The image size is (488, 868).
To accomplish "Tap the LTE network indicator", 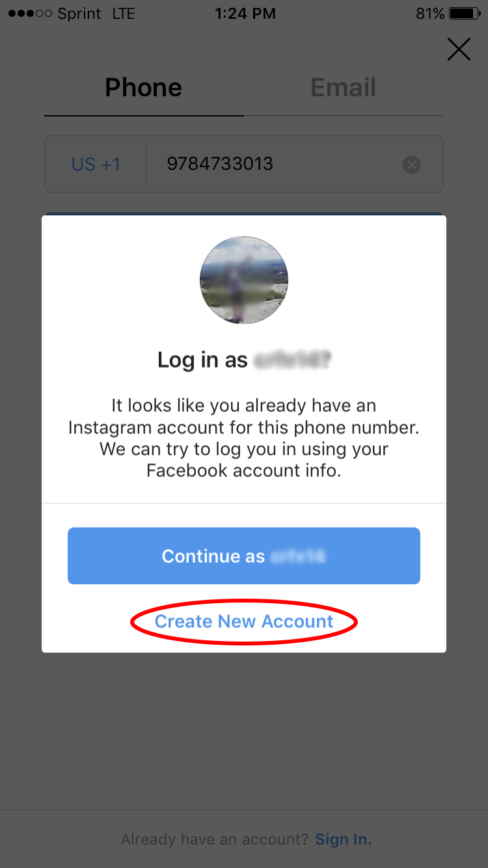I will (124, 14).
